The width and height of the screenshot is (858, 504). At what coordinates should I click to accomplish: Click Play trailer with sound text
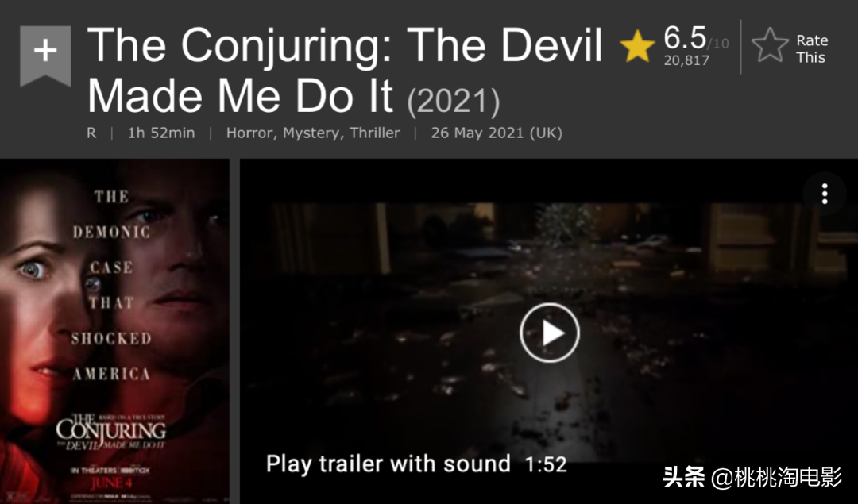point(388,464)
